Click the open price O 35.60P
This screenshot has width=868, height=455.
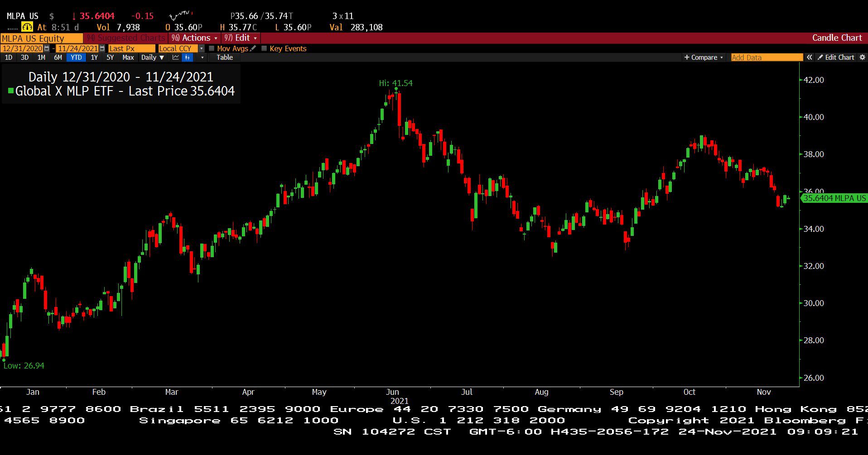(x=184, y=27)
